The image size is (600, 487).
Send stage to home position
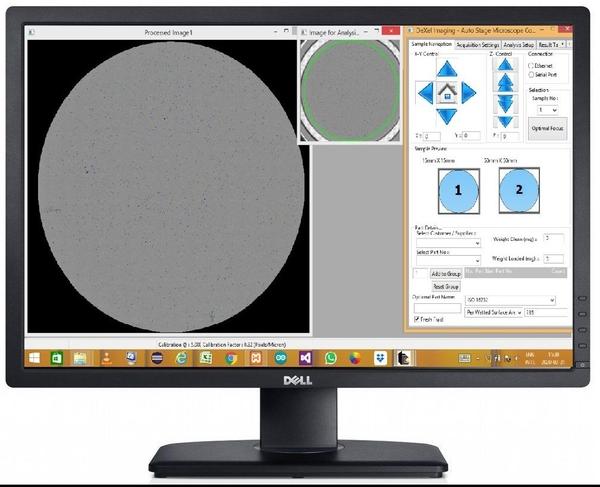[x=447, y=93]
